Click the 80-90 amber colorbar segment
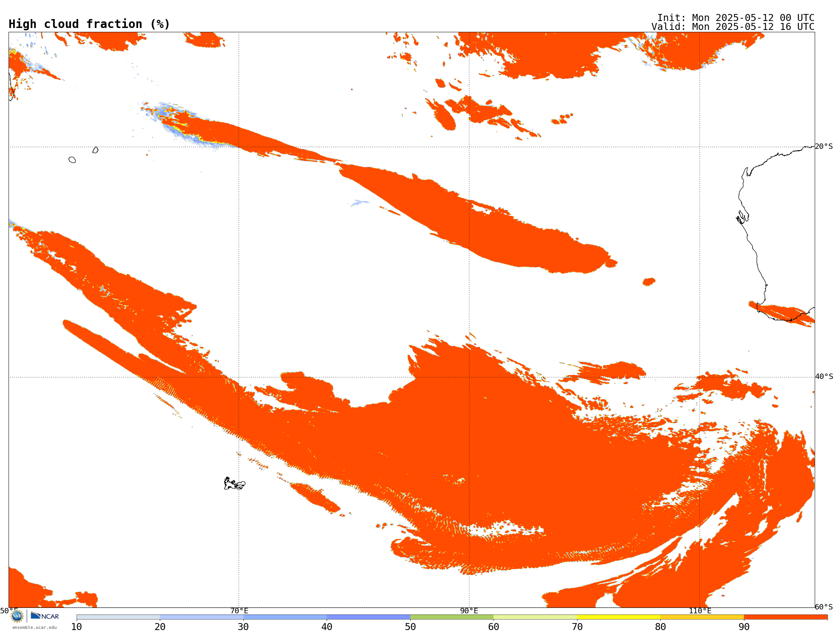840x632 pixels. click(702, 617)
